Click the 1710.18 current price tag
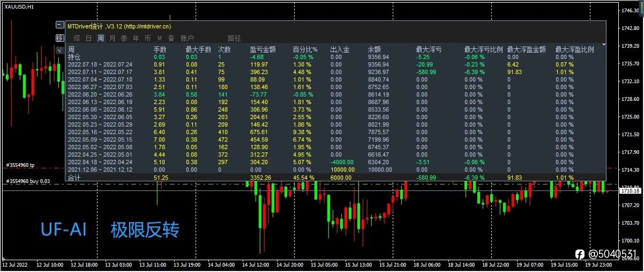Viewport: 644px width, 272px height. 630,191
